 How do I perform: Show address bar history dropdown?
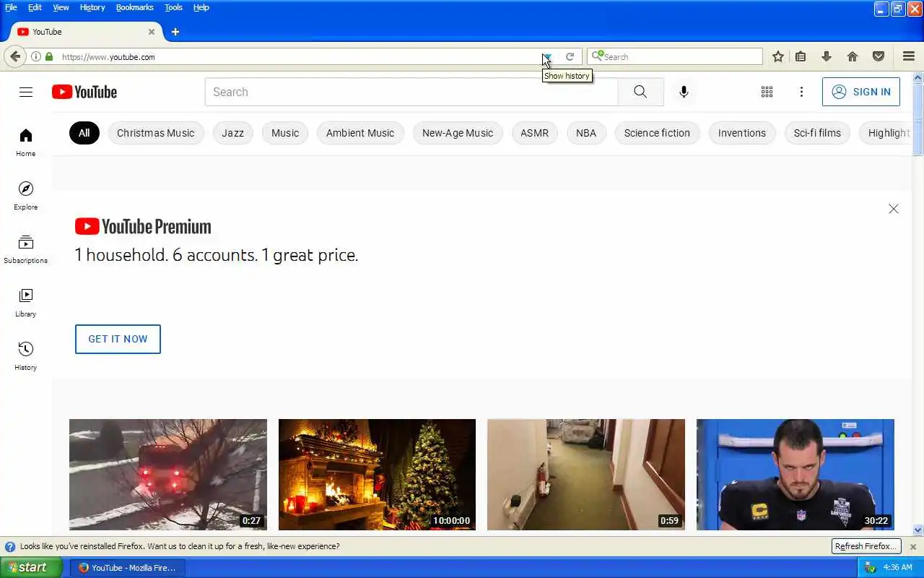(547, 56)
